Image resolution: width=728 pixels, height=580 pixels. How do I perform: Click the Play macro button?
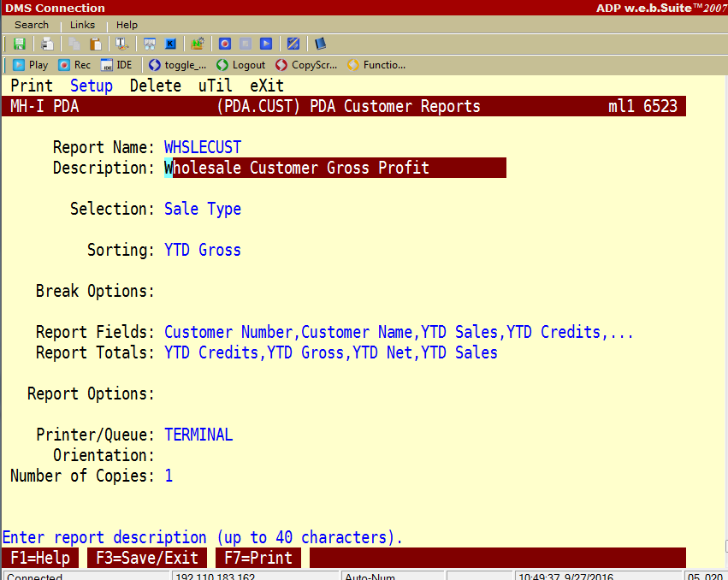[30, 65]
